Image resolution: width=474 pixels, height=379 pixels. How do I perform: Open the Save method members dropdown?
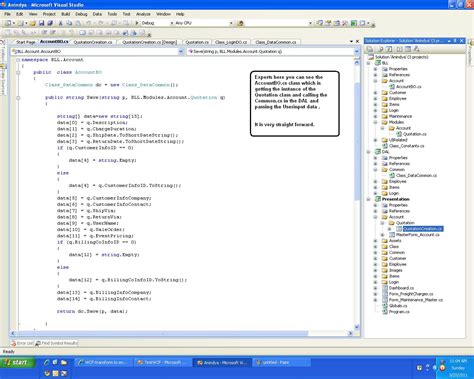(356, 51)
